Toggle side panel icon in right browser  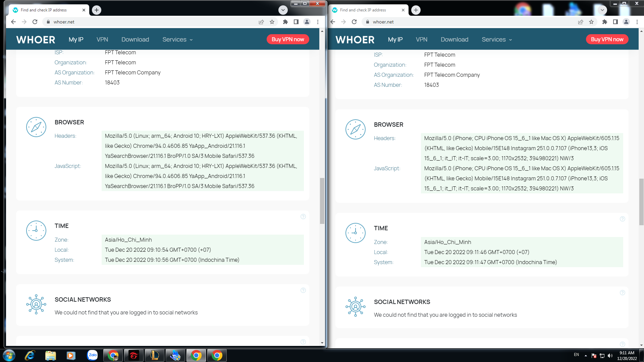[615, 22]
